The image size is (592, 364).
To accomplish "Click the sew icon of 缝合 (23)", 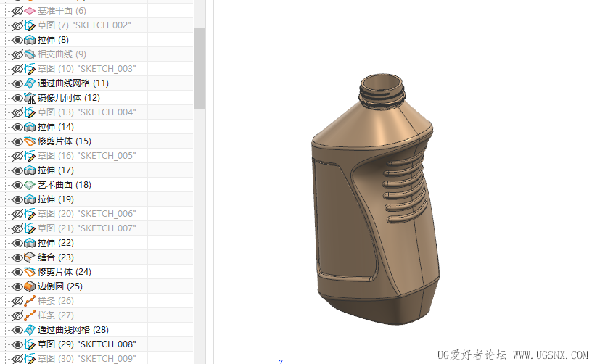I will click(x=30, y=257).
